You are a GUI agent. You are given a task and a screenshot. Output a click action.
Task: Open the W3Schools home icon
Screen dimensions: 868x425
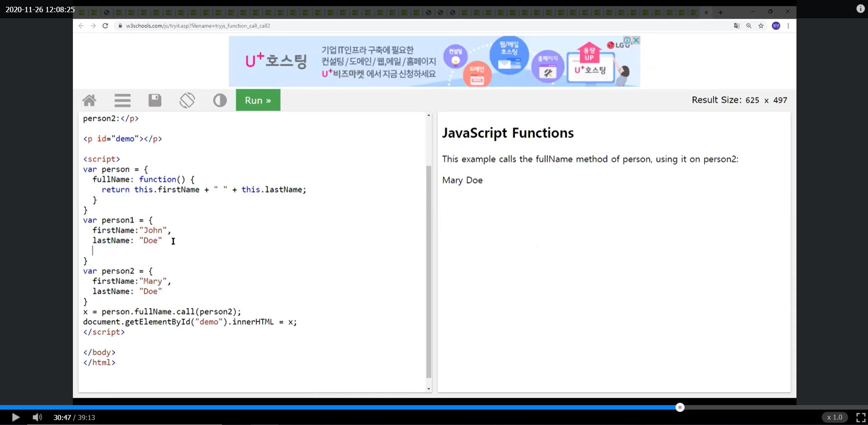pos(89,100)
